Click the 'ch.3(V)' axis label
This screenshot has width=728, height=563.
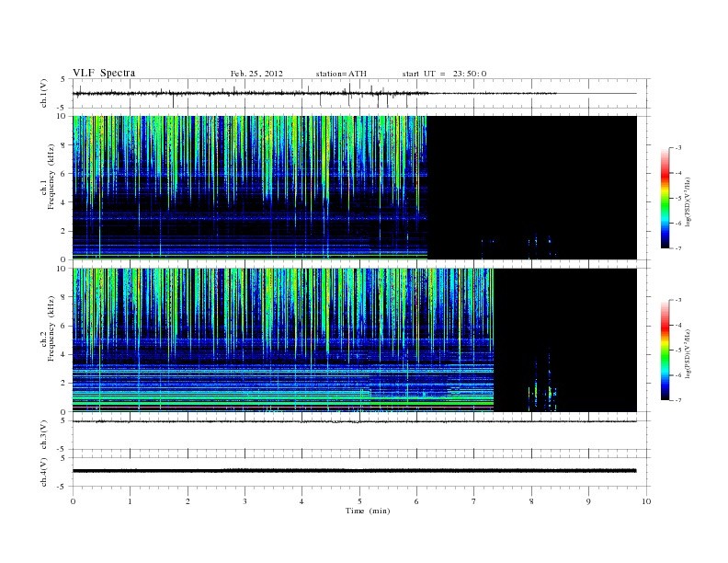coord(43,435)
